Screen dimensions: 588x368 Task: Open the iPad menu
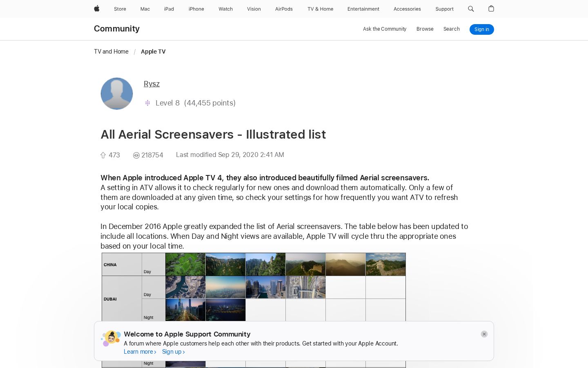coord(169,9)
